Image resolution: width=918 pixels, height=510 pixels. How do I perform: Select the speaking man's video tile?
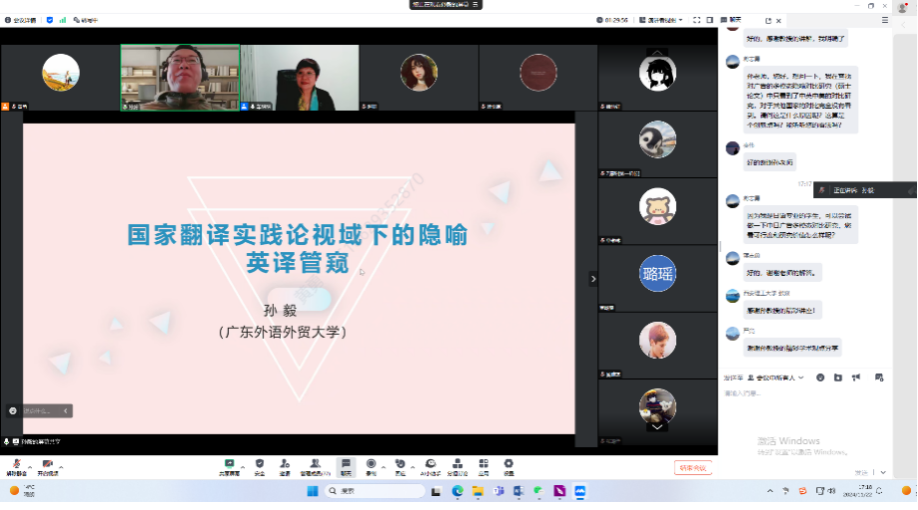[x=180, y=77]
